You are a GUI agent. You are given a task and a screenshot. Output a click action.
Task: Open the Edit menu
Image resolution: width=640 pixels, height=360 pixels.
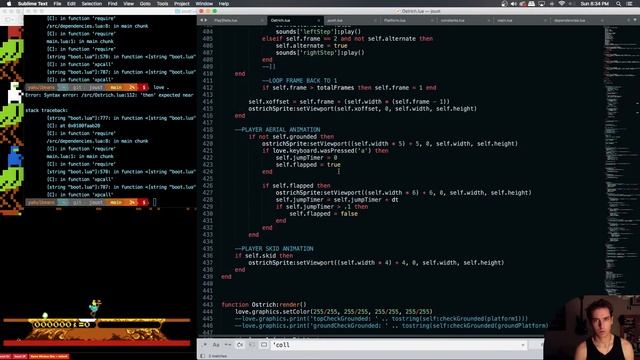71,4
